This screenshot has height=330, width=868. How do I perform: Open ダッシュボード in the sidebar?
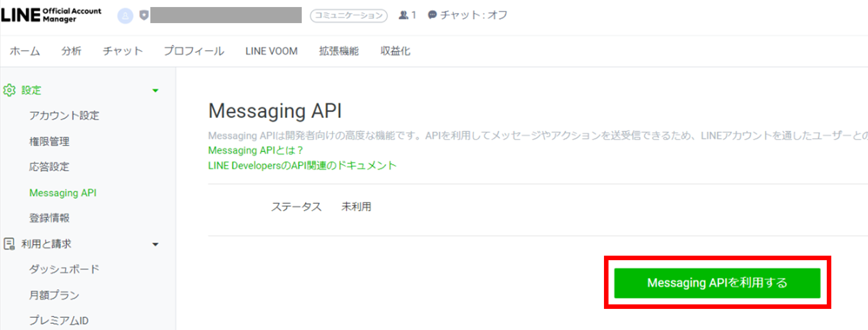click(64, 269)
